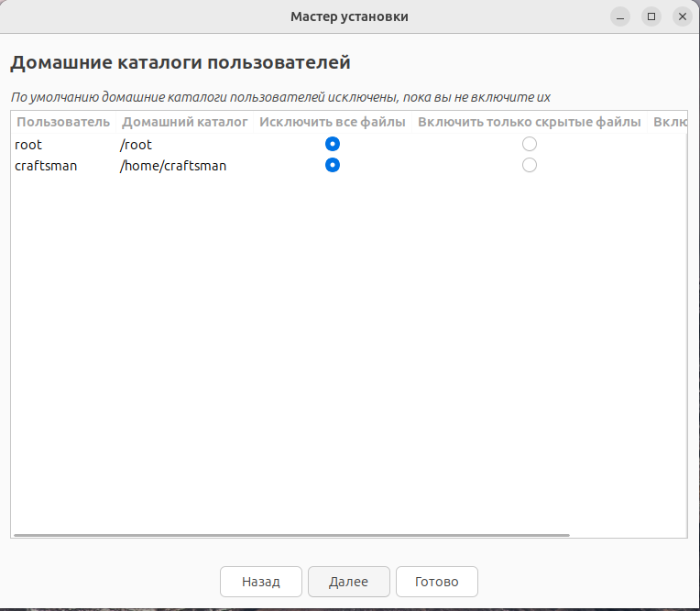Click the Исключить все файлы column header
The image size is (700, 611).
[333, 122]
